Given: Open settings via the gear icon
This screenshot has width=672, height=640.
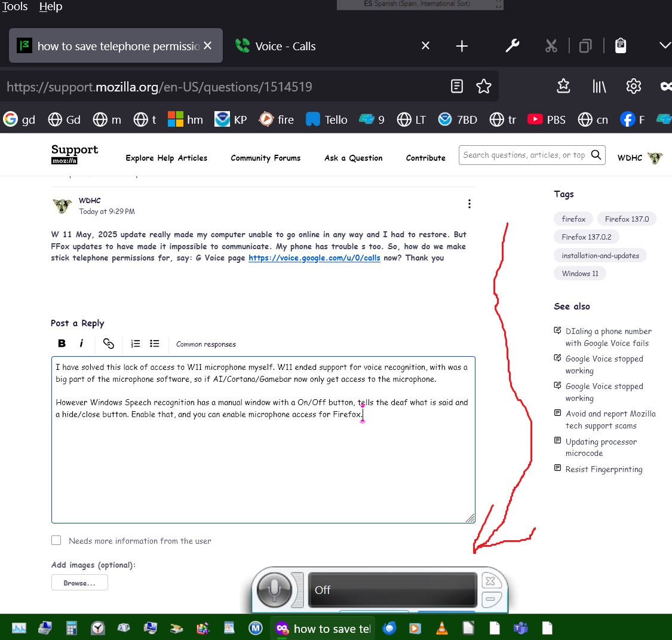Looking at the screenshot, I should (x=633, y=86).
